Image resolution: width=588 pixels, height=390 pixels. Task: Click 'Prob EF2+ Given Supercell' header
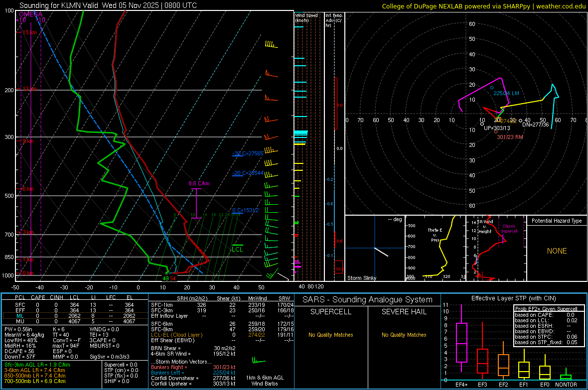546,309
